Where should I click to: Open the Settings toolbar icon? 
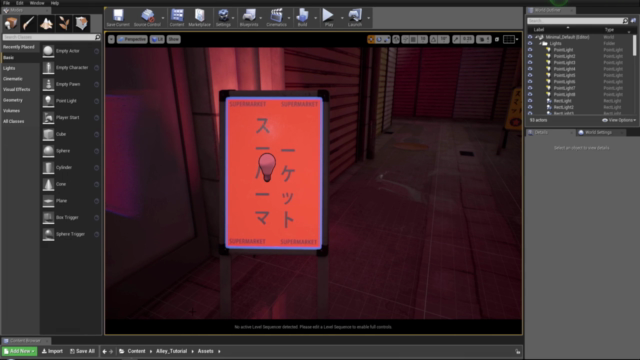coord(223,18)
